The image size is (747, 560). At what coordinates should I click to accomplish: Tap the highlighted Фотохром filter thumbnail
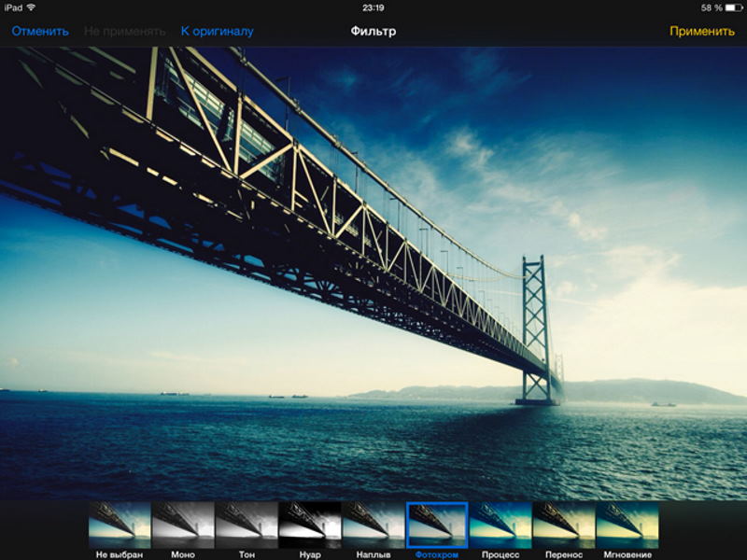[437, 525]
